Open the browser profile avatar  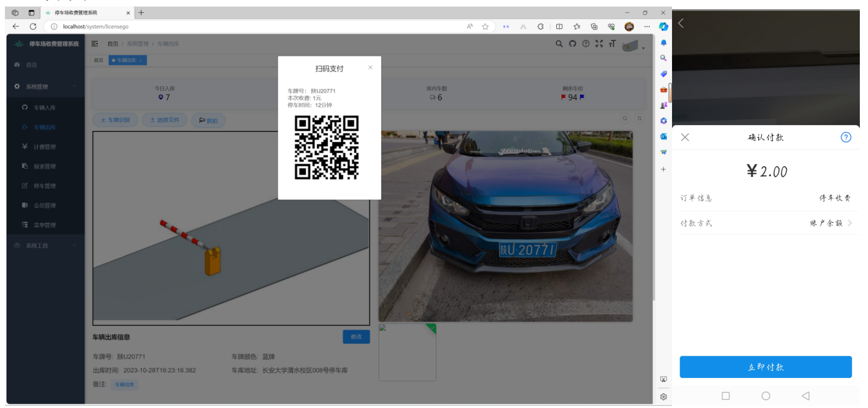[629, 26]
